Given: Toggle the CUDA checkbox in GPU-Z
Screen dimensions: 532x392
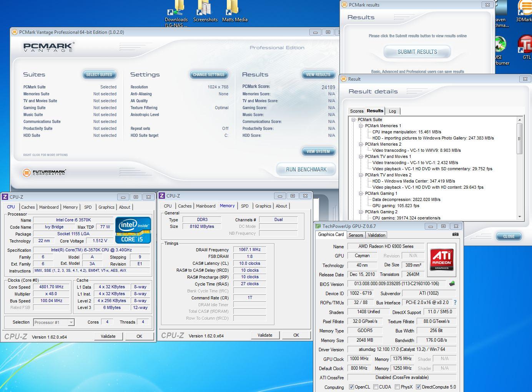Looking at the screenshot, I should click(x=376, y=387).
